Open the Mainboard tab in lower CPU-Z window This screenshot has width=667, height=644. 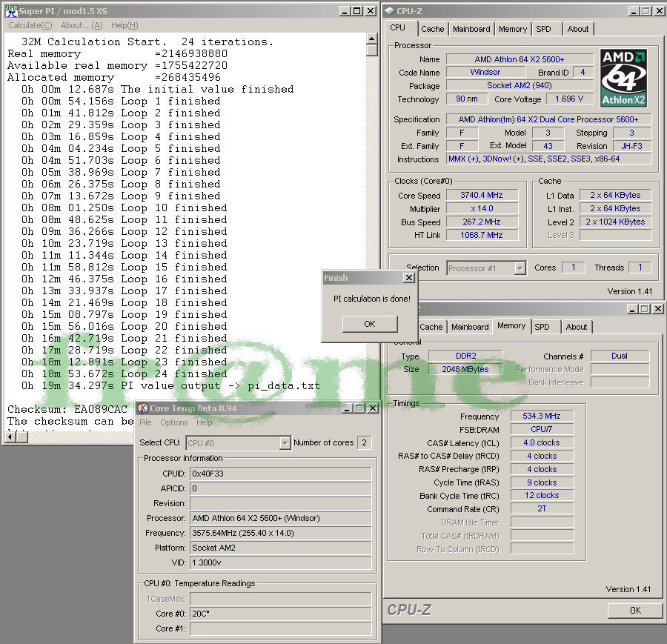coord(470,327)
